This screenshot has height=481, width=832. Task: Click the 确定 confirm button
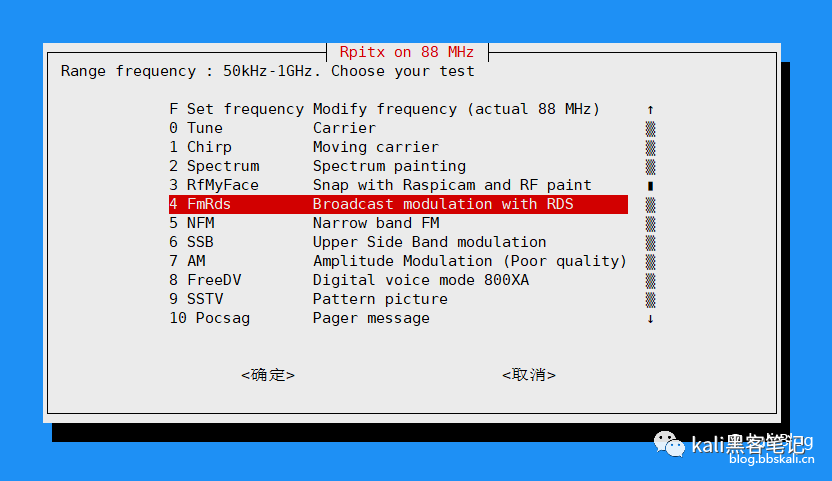[268, 375]
